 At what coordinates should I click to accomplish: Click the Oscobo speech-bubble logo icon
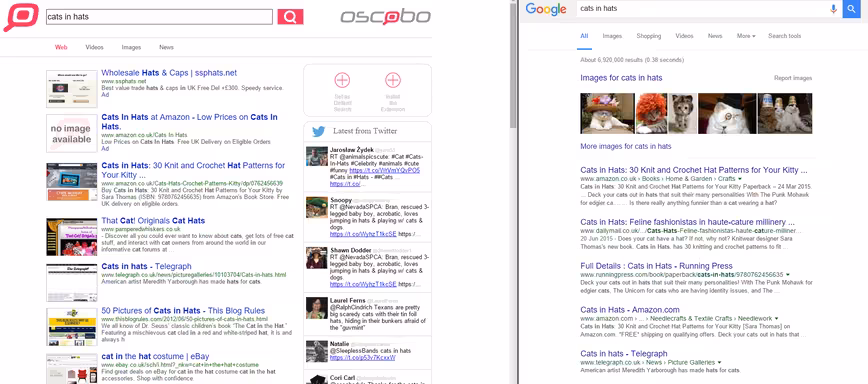coord(22,17)
